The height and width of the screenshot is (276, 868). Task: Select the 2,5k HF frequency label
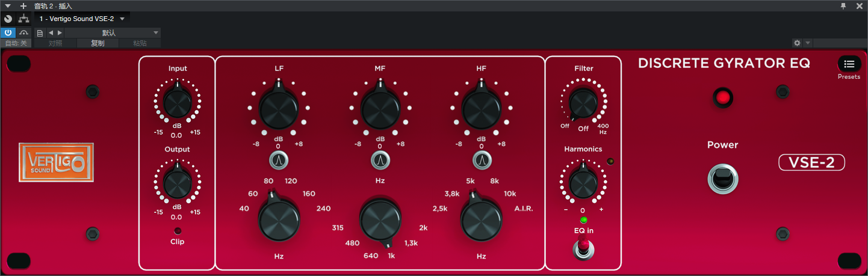click(440, 209)
